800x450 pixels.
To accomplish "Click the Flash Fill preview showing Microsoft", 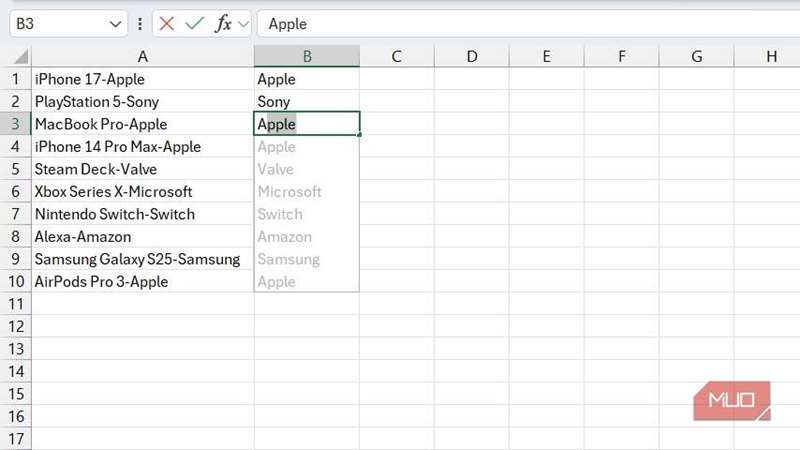I will point(290,192).
